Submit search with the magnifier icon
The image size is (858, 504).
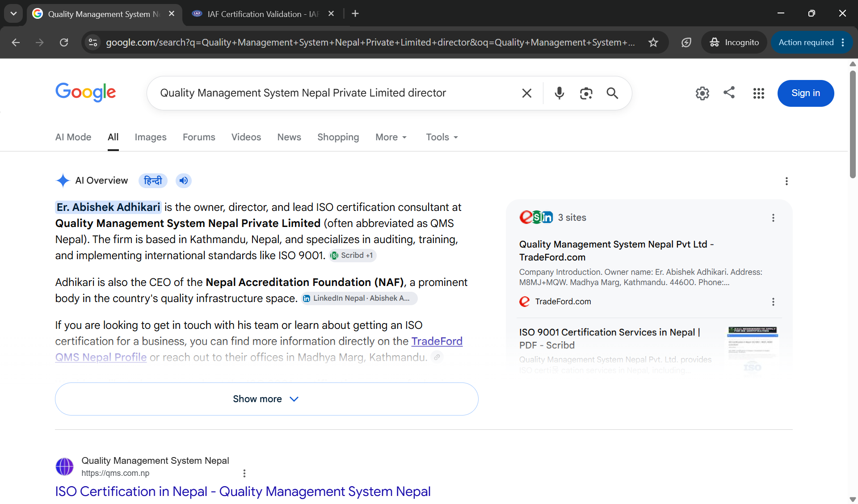coord(612,93)
